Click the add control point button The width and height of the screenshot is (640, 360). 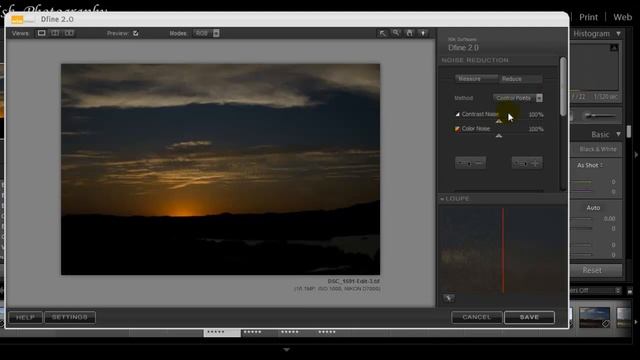(x=527, y=163)
